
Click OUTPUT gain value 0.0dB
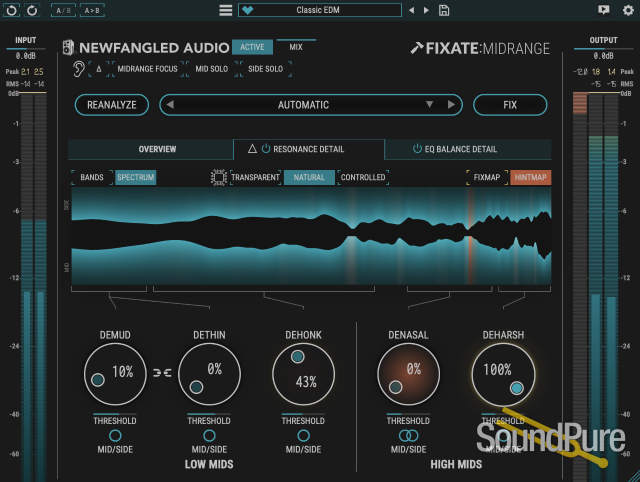click(603, 56)
